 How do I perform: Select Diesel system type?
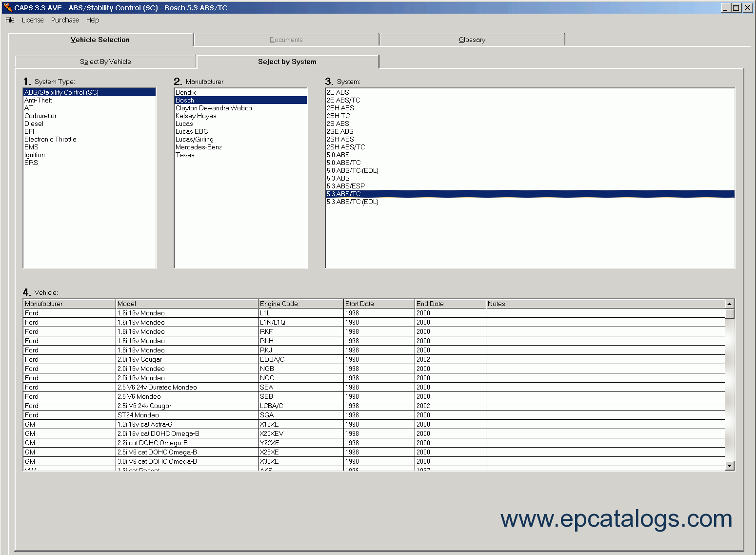click(x=90, y=123)
